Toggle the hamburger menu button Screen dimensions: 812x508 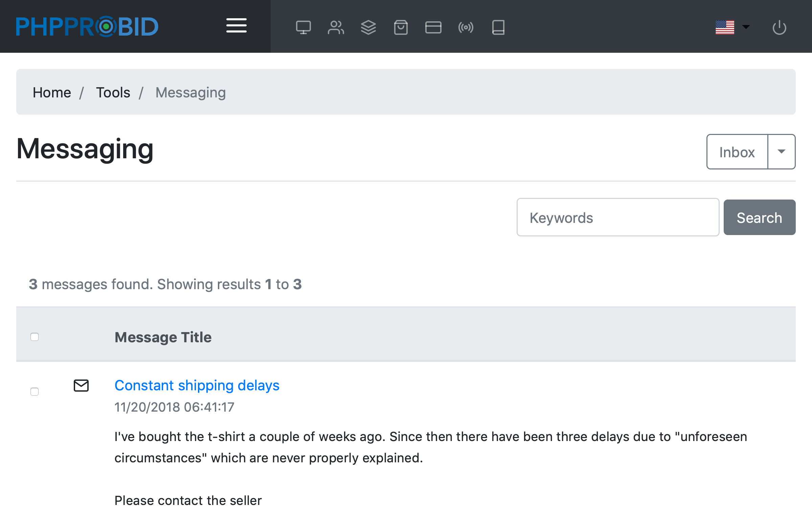236,26
